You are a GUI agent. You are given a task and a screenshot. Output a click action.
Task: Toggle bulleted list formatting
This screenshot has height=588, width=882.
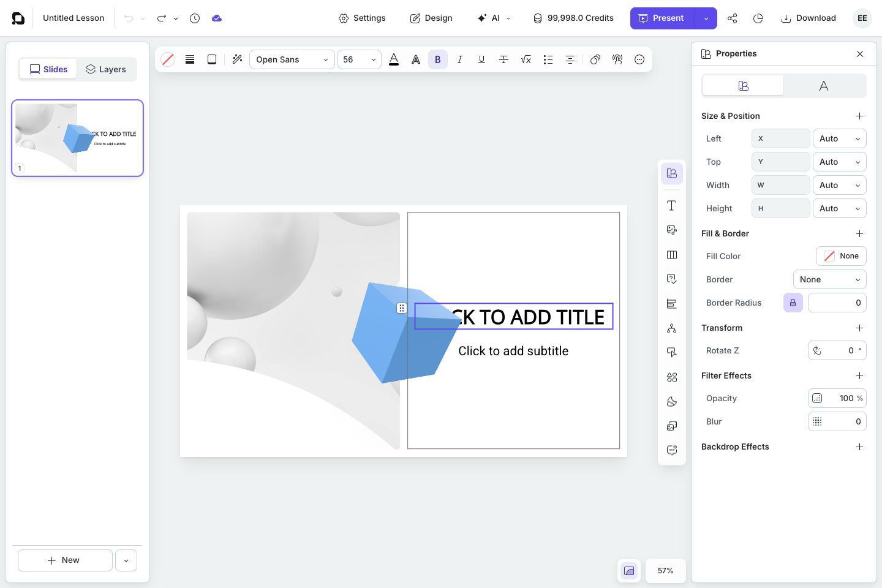point(548,59)
